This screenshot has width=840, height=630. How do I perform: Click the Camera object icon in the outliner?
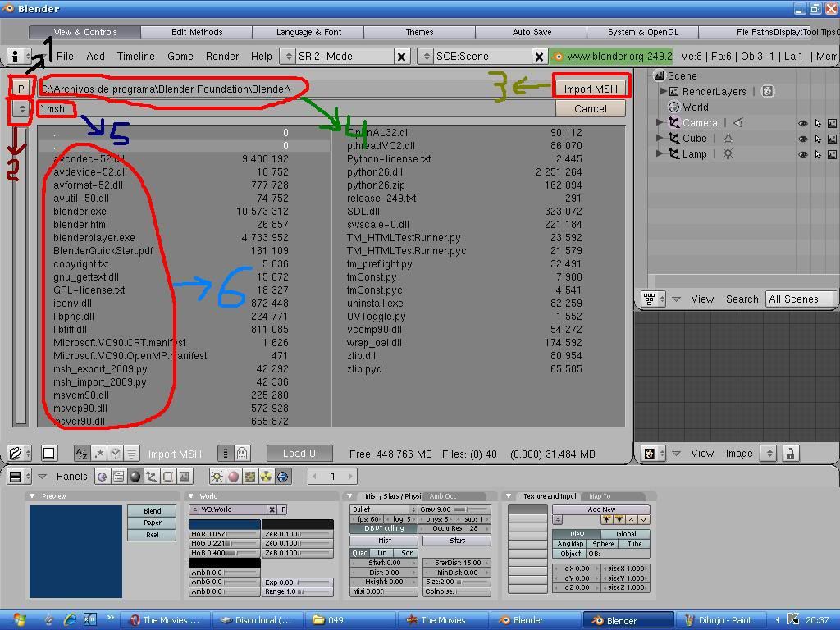click(674, 123)
